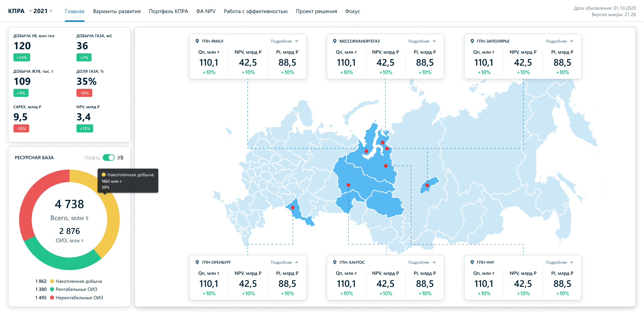Image resolution: width=644 pixels, height=315 pixels.
Task: Open Подробнее link on ГПН-ХАНТОС card
Action: 419,262
